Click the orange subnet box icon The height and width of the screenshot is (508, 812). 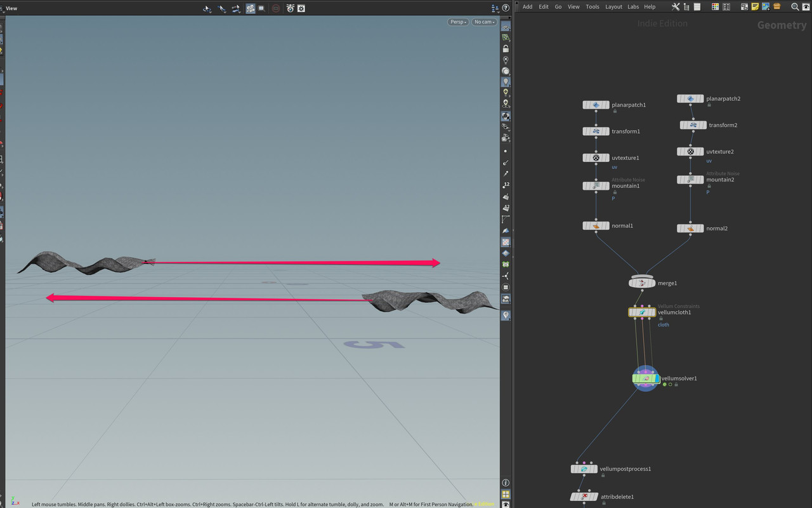[x=776, y=6]
